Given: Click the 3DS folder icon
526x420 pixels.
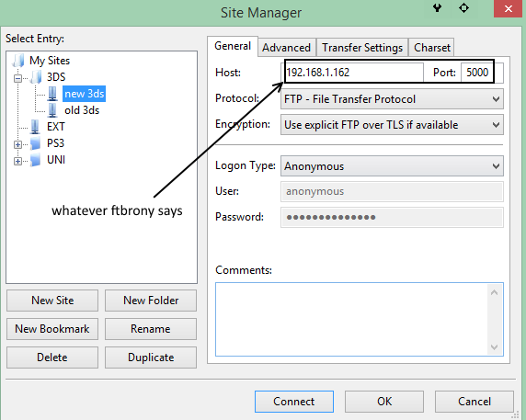Looking at the screenshot, I should coord(36,77).
